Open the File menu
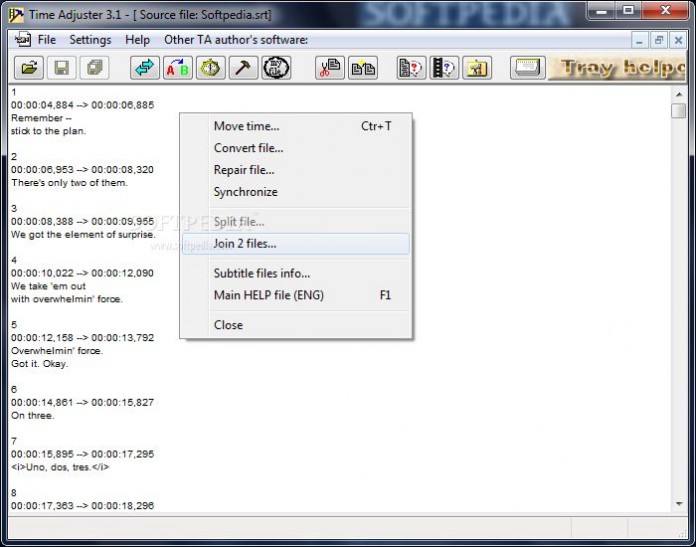This screenshot has height=547, width=696. [x=47, y=40]
